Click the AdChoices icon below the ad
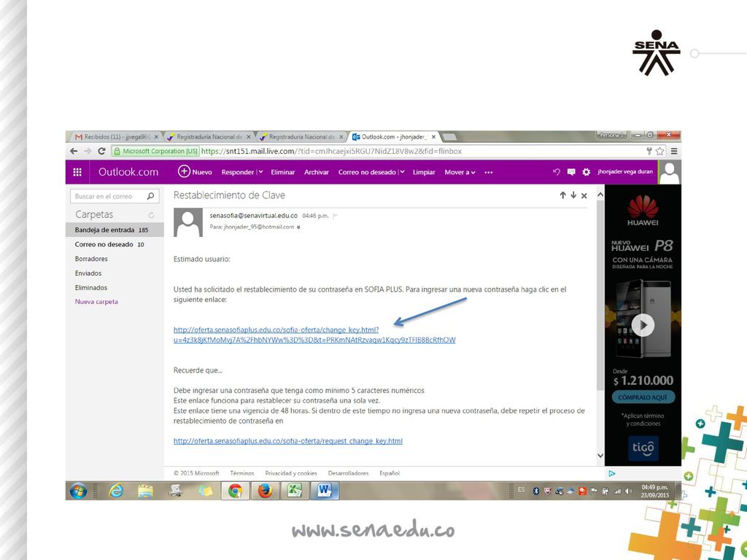The height and width of the screenshot is (560, 747). [x=612, y=473]
